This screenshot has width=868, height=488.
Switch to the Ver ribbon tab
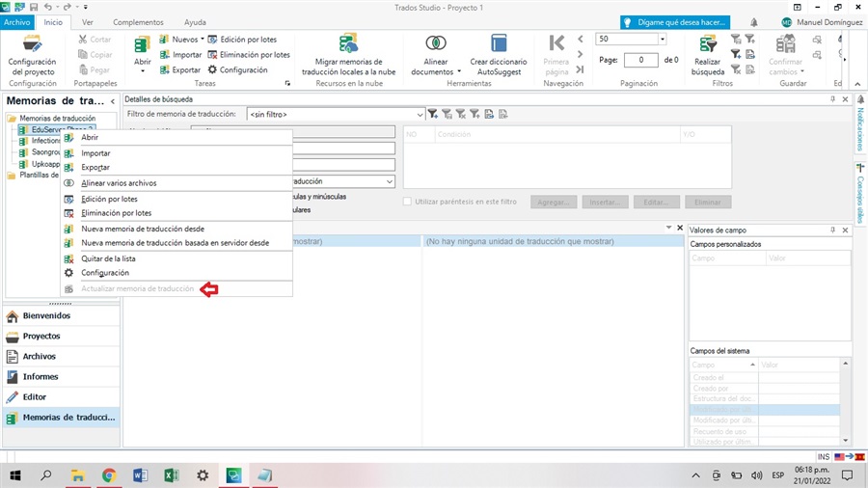point(88,22)
